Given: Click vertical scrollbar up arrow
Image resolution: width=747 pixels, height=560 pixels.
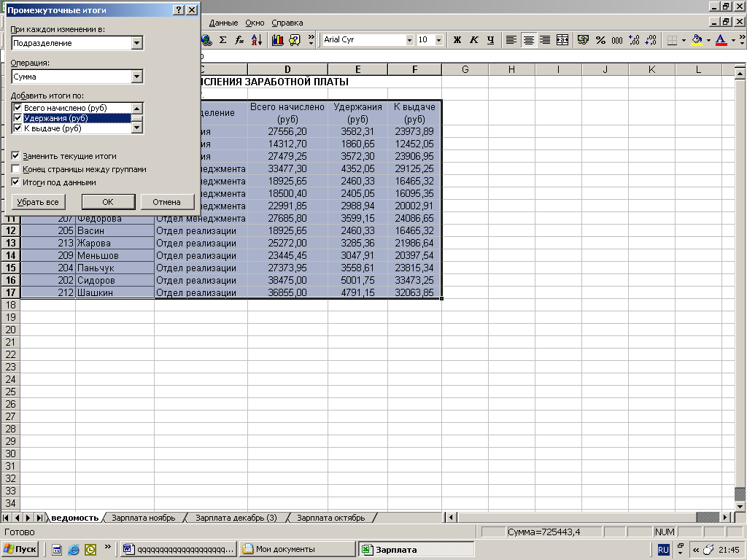Looking at the screenshot, I should point(740,74).
